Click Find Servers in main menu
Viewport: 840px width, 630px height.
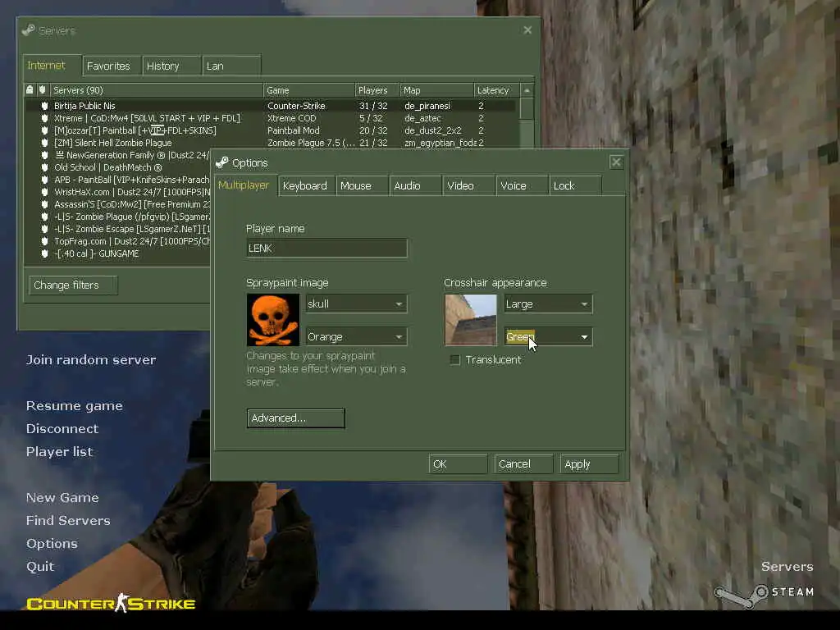coord(68,521)
